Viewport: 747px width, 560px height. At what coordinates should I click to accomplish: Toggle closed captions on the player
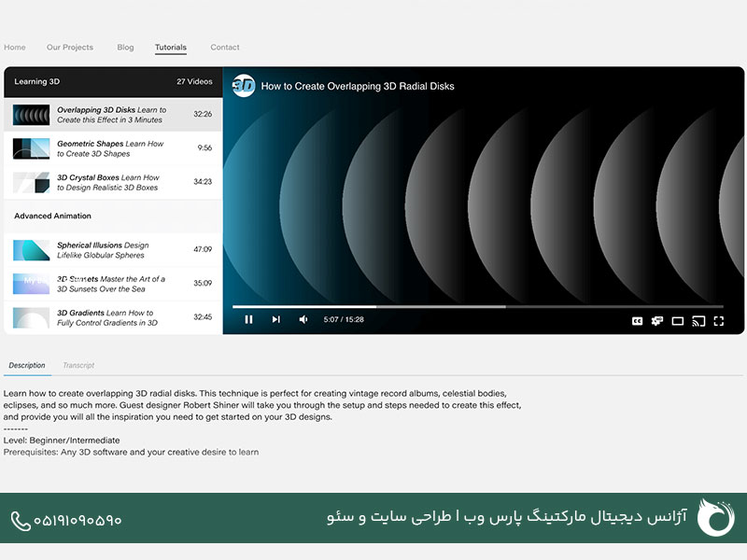pos(637,321)
